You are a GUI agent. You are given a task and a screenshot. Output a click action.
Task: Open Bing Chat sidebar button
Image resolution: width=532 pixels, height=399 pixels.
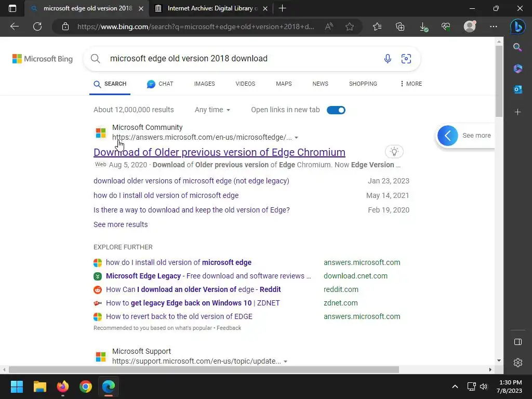pyautogui.click(x=518, y=26)
